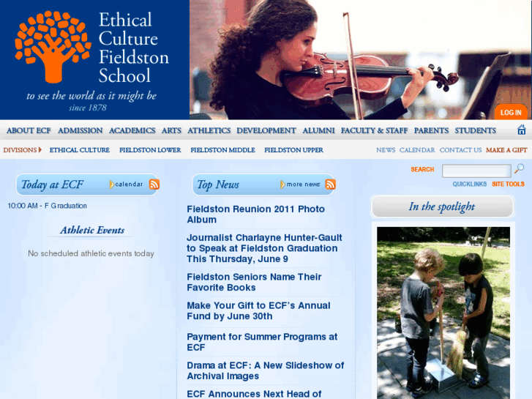Open the Quicklinks dropdown
The height and width of the screenshot is (399, 532).
[469, 184]
